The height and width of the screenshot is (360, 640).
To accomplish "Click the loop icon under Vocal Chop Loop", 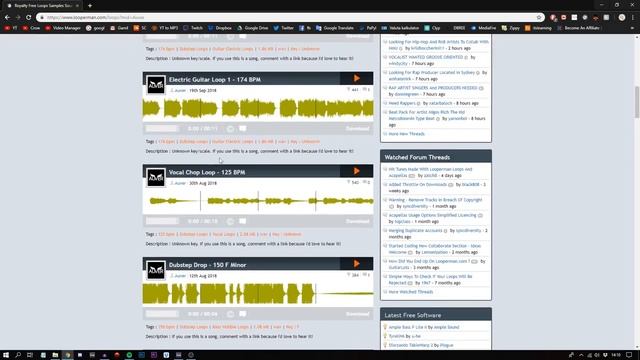I will [x=231, y=221].
